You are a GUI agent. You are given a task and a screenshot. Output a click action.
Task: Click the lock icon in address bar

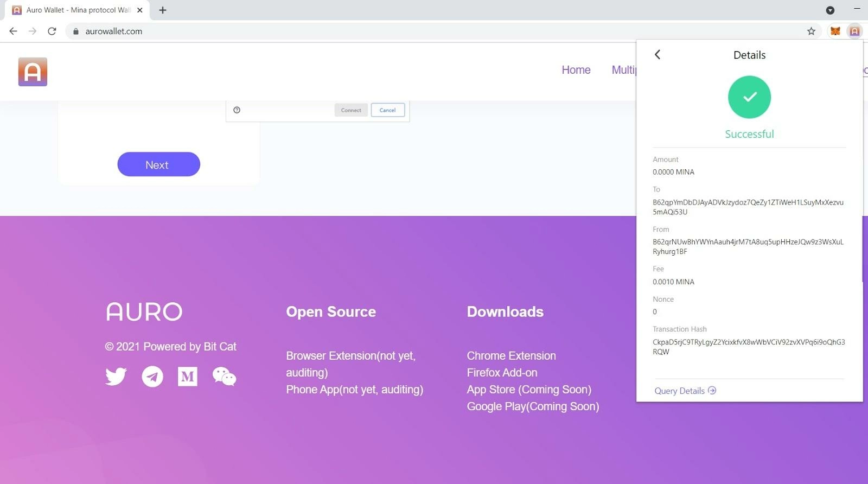(76, 31)
